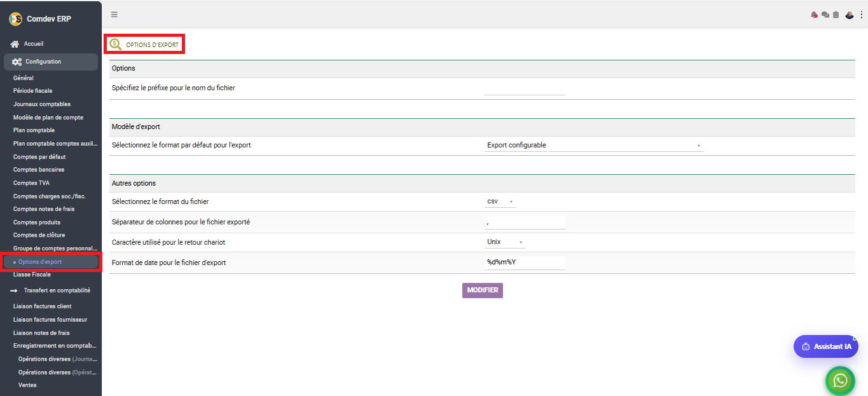The width and height of the screenshot is (868, 396).
Task: Open Liaison factures client
Action: (x=43, y=306)
